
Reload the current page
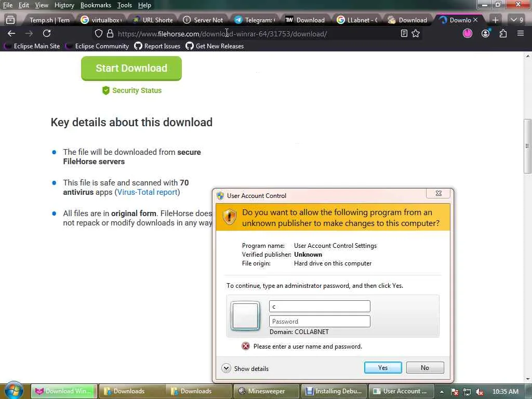click(47, 33)
